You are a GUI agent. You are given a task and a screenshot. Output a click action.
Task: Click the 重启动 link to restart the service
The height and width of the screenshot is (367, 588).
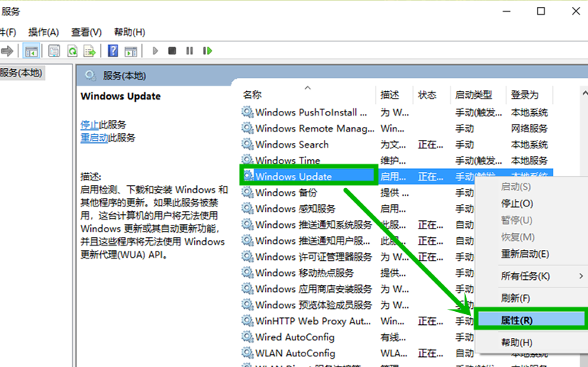coord(94,138)
